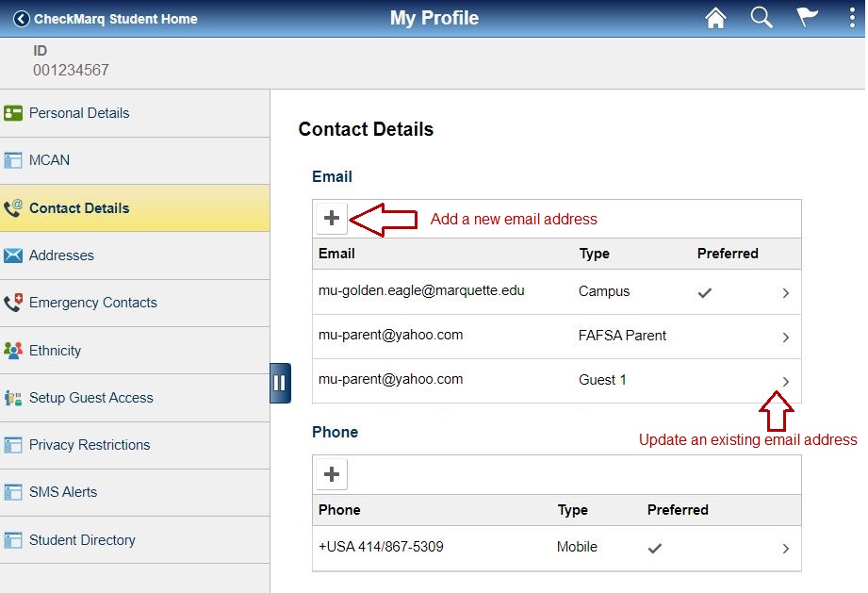Open the Campus email row chevron
The height and width of the screenshot is (593, 868).
[x=785, y=293]
